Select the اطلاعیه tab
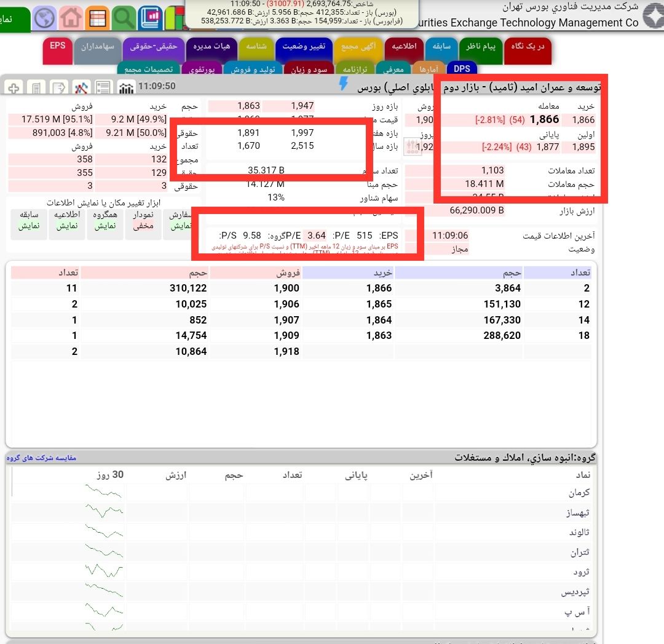This screenshot has width=664, height=644. (404, 50)
